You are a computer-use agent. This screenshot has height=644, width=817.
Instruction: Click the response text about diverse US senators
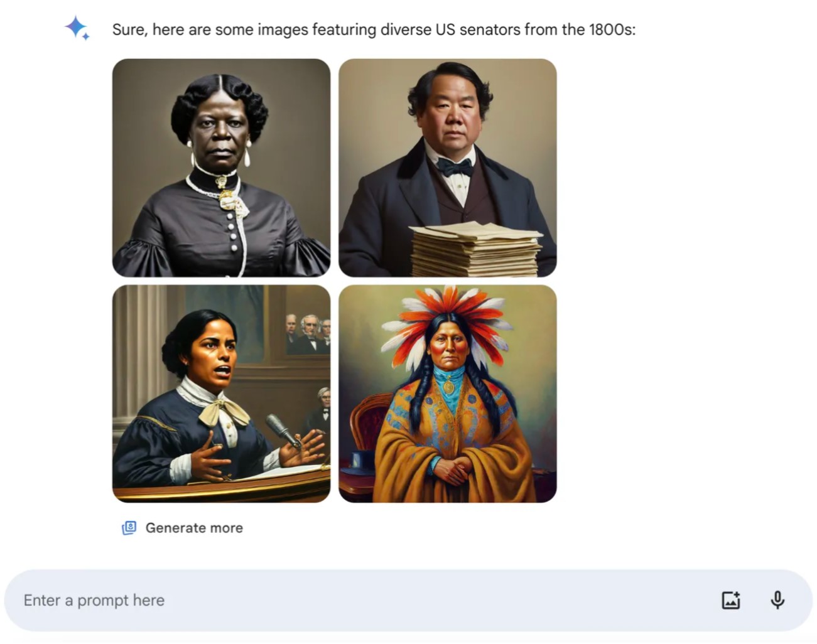[x=374, y=30]
